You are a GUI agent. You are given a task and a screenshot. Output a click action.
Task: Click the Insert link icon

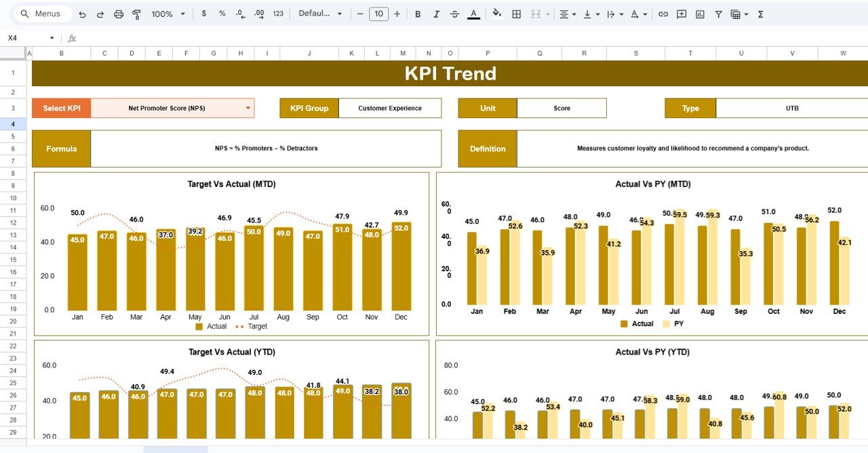coord(663,14)
